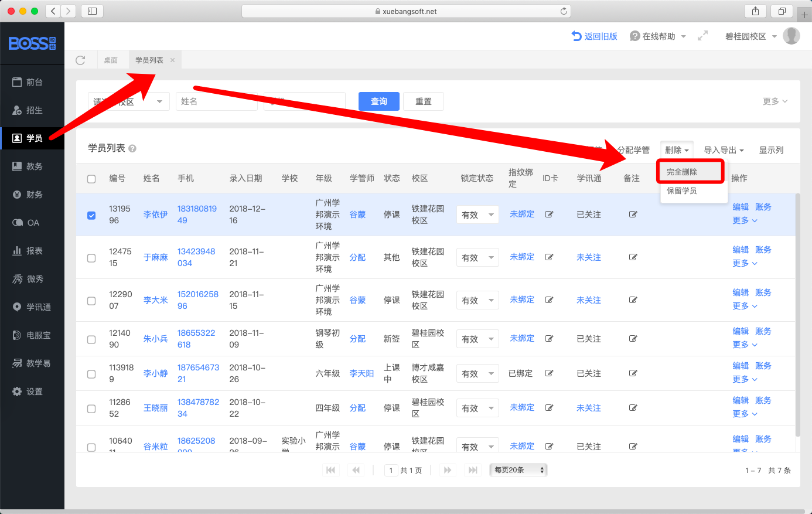812x514 pixels.
Task: Open the 微秀 sidebar section
Action: (28, 279)
